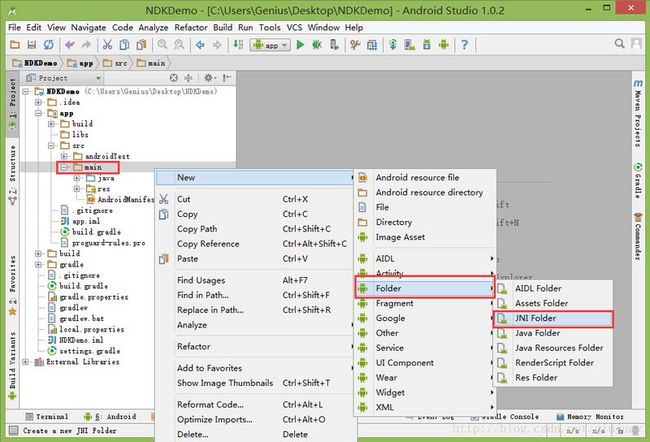Open the Maven Projects side panel
Screen dimensions: 650x442
pos(638,112)
